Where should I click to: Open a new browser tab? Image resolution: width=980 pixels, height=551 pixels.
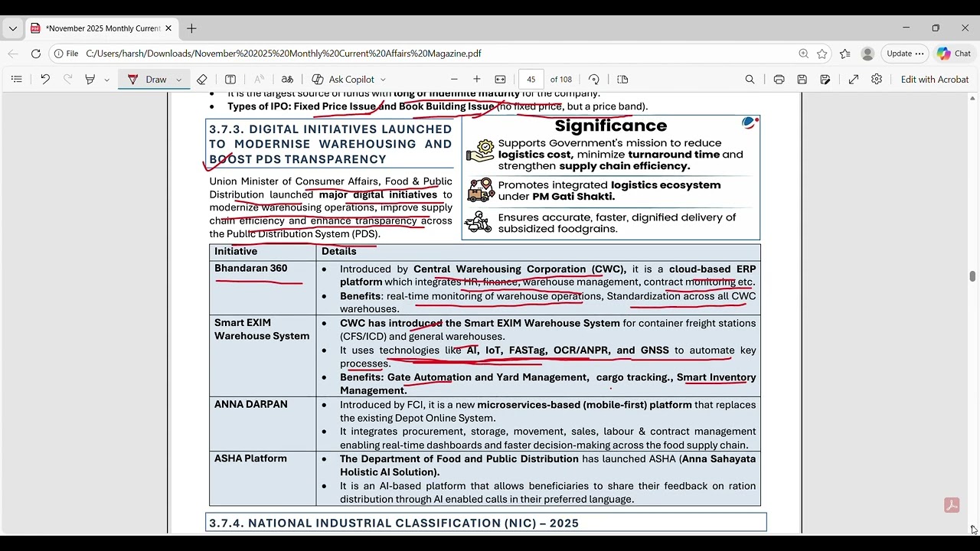(x=191, y=28)
